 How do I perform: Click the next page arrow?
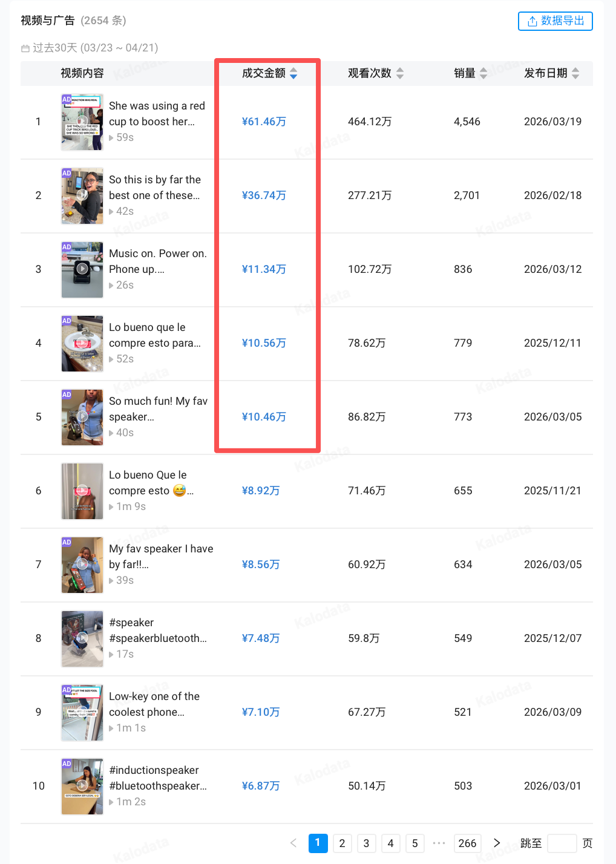coord(497,843)
